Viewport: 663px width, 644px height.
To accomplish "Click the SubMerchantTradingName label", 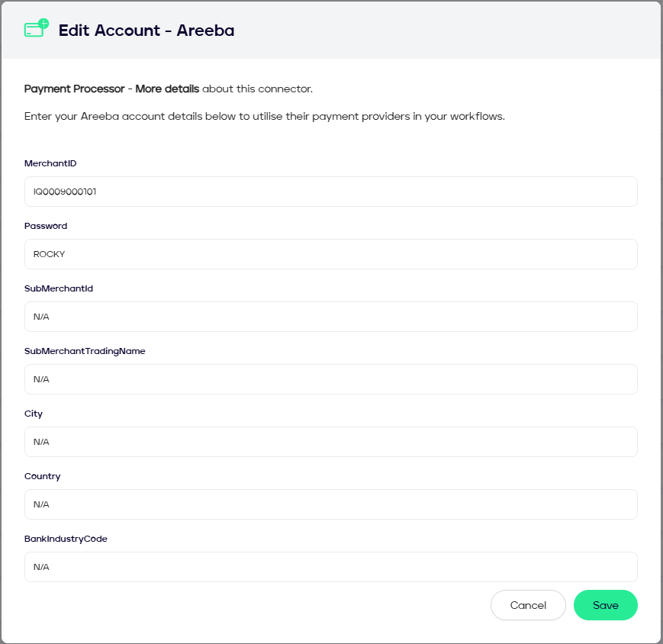I will tap(85, 351).
